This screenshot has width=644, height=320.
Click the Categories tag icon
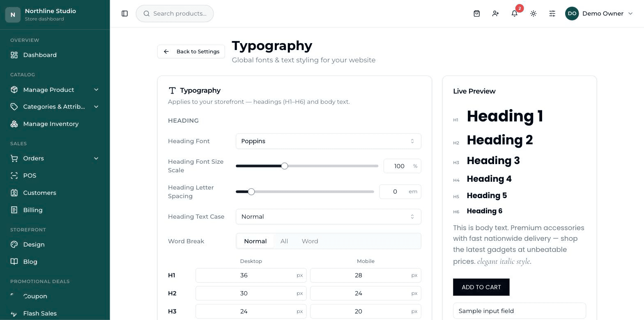[14, 107]
